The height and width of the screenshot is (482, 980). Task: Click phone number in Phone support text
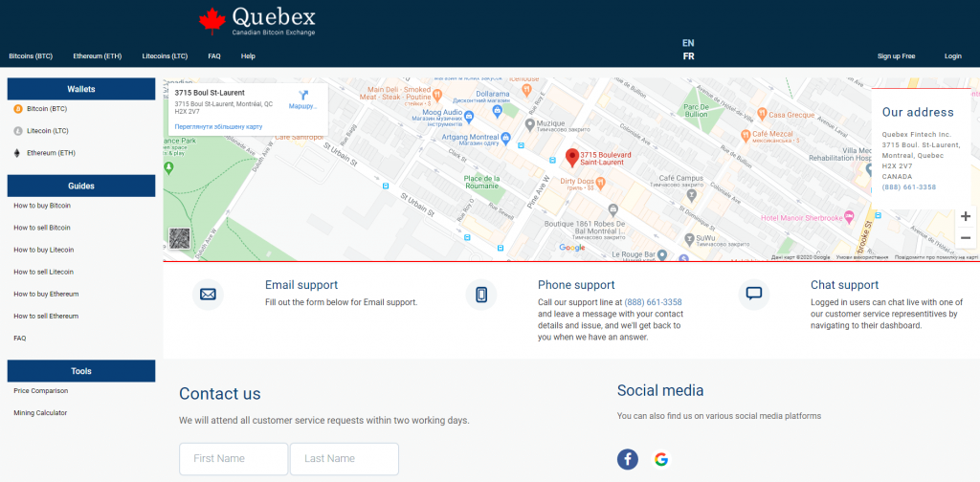[653, 302]
